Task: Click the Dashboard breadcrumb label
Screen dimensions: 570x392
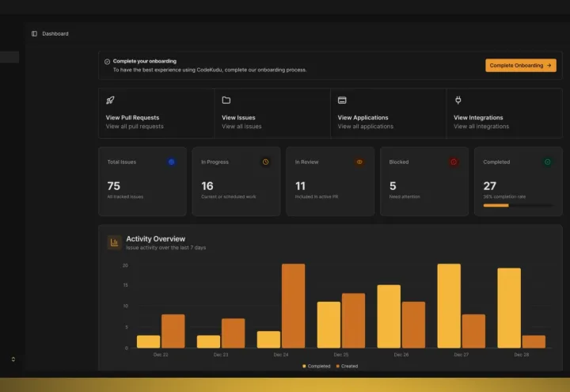Action: 55,34
